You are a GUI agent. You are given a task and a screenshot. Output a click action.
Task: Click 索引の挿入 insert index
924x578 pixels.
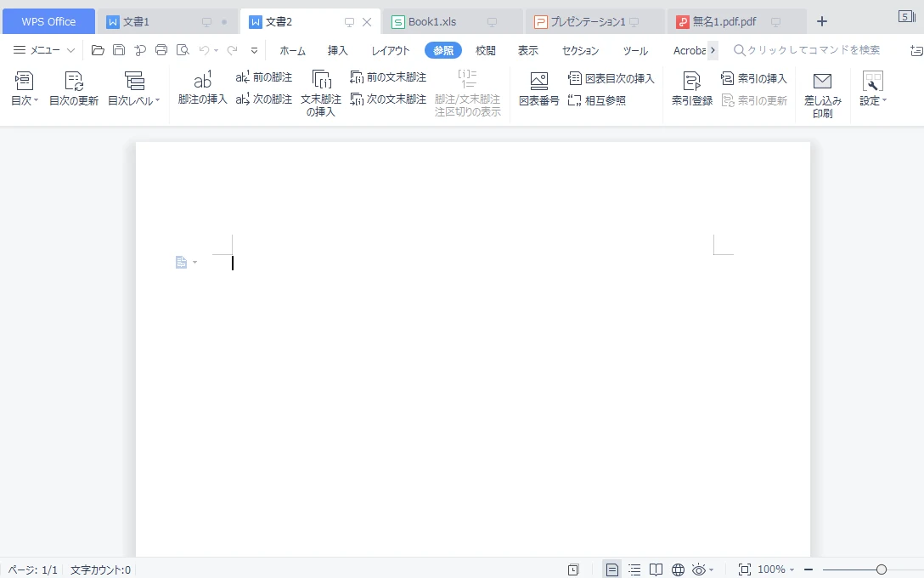click(x=753, y=78)
